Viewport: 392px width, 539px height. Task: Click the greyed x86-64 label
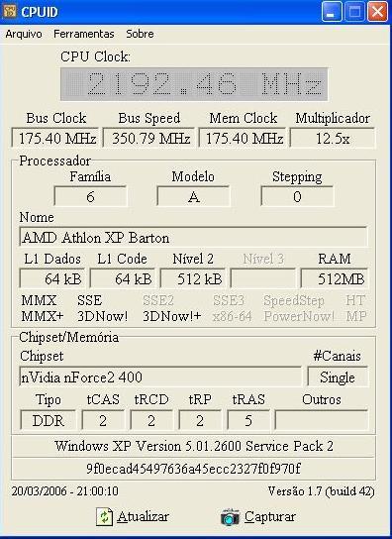click(x=233, y=316)
